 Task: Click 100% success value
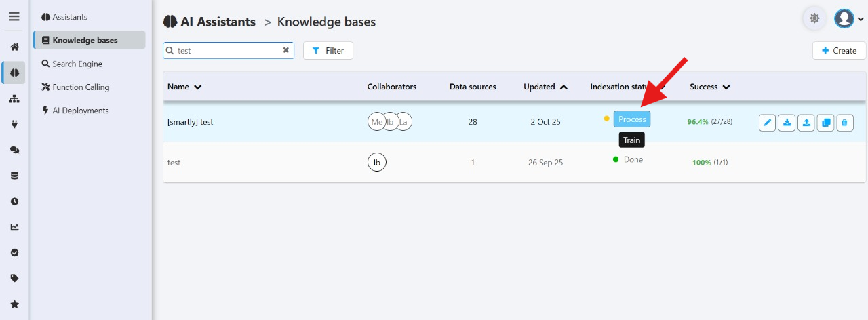[x=701, y=163]
